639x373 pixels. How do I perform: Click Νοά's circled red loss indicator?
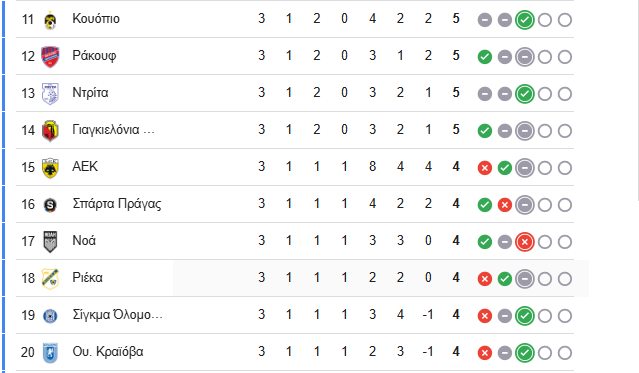coord(524,242)
